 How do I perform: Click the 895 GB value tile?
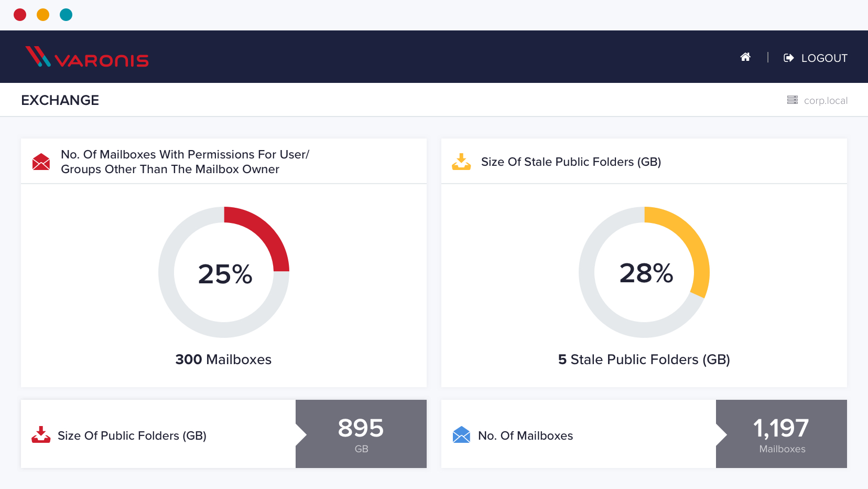click(x=361, y=434)
